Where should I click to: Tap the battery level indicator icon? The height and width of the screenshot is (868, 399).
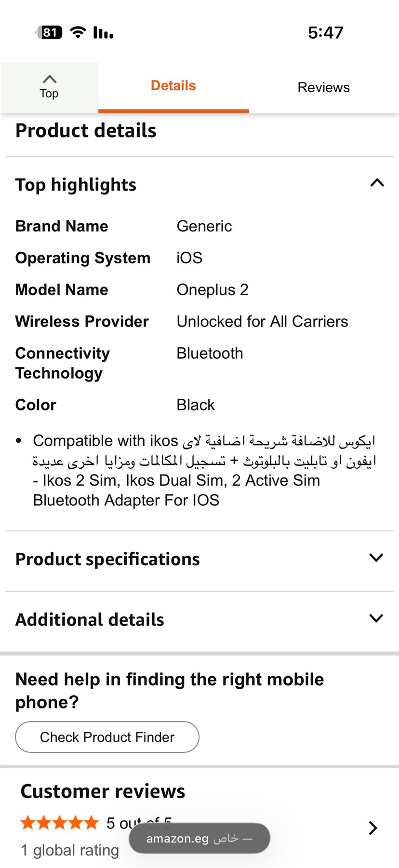pyautogui.click(x=50, y=33)
